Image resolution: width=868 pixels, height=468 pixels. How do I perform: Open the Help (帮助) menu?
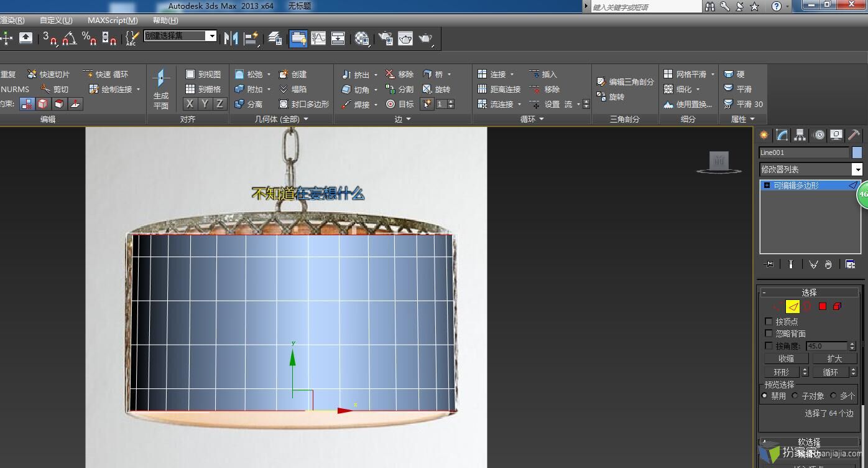[x=165, y=21]
